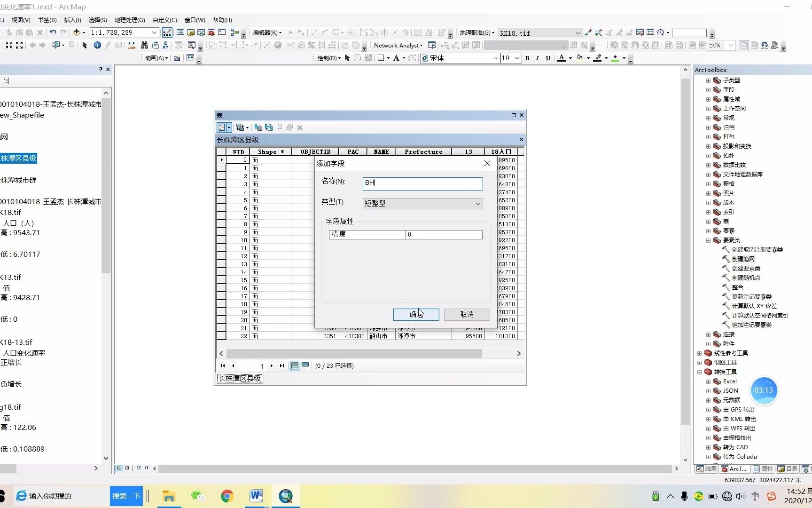Open the font size 10 dropdown
Image resolution: width=812 pixels, height=508 pixels.
(x=517, y=58)
